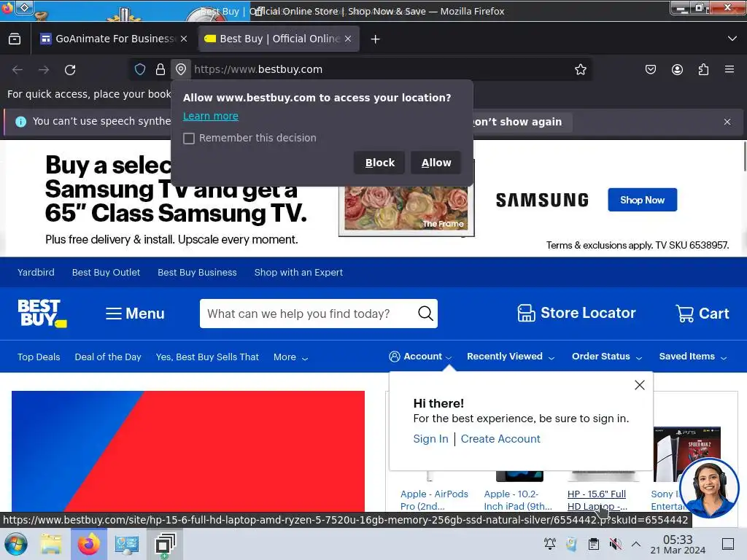
Task: Expand hidden tray icons chevron
Action: pyautogui.click(x=636, y=543)
